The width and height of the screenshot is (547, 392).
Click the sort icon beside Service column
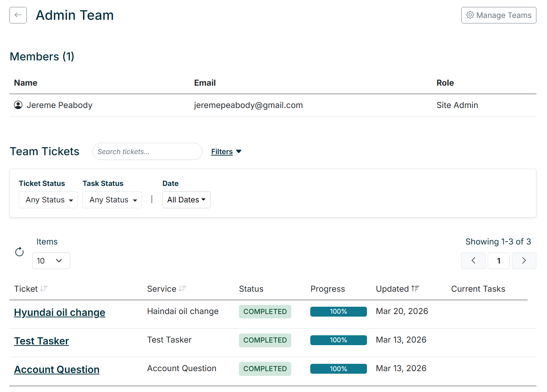(x=183, y=289)
